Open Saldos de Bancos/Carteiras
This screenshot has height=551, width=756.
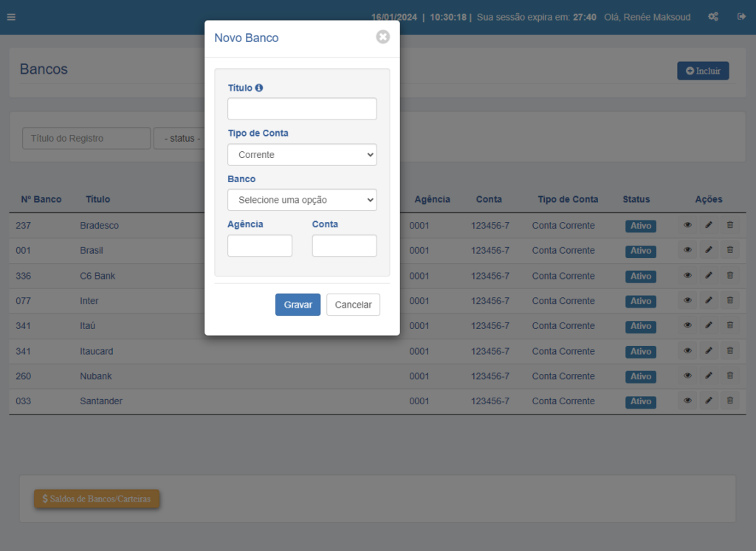coord(97,499)
